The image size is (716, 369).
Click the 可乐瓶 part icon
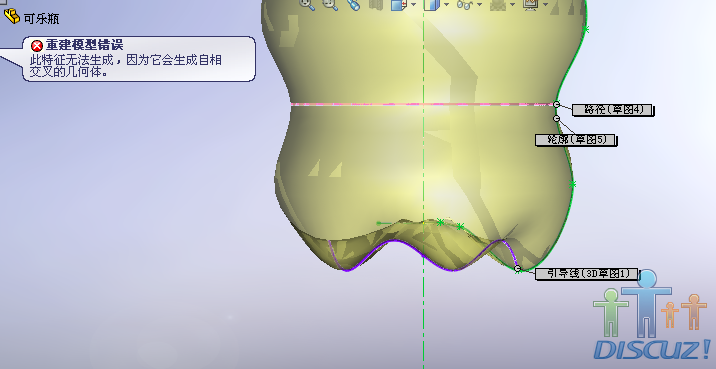12,17
